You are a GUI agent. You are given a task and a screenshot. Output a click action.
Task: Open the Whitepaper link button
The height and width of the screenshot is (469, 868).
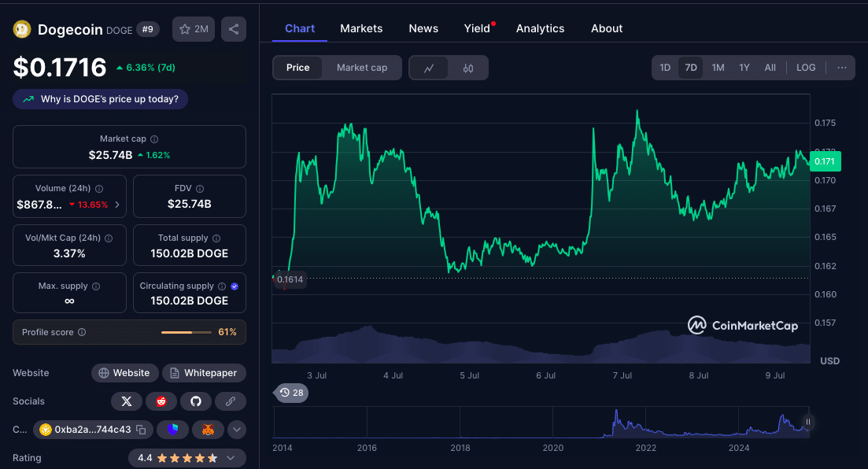click(x=204, y=373)
